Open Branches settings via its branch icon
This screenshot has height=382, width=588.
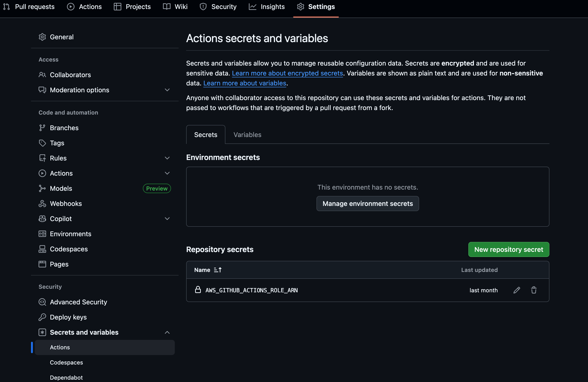[42, 128]
